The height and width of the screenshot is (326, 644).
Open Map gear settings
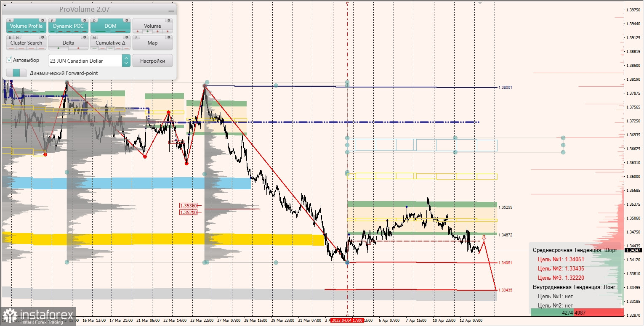click(x=169, y=37)
